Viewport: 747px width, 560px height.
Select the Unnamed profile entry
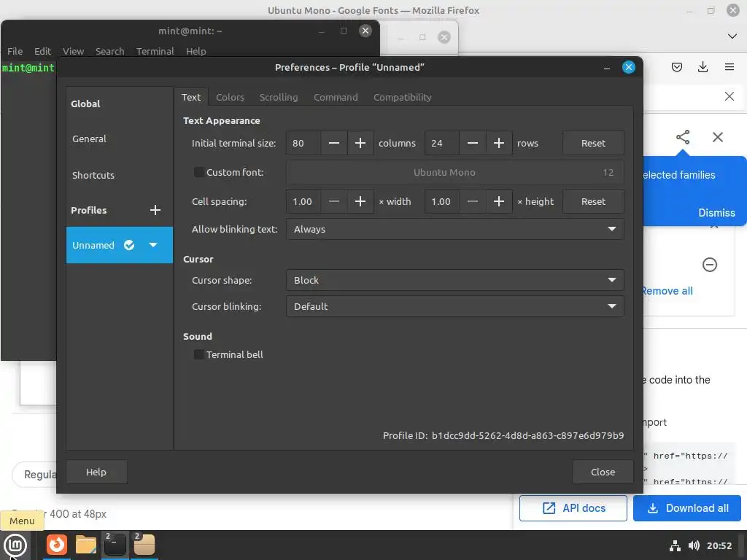pyautogui.click(x=120, y=245)
